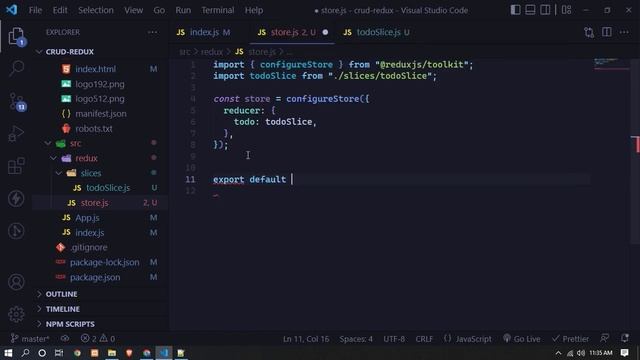
Task: Open manifest.json in the explorer tree
Action: click(100, 114)
